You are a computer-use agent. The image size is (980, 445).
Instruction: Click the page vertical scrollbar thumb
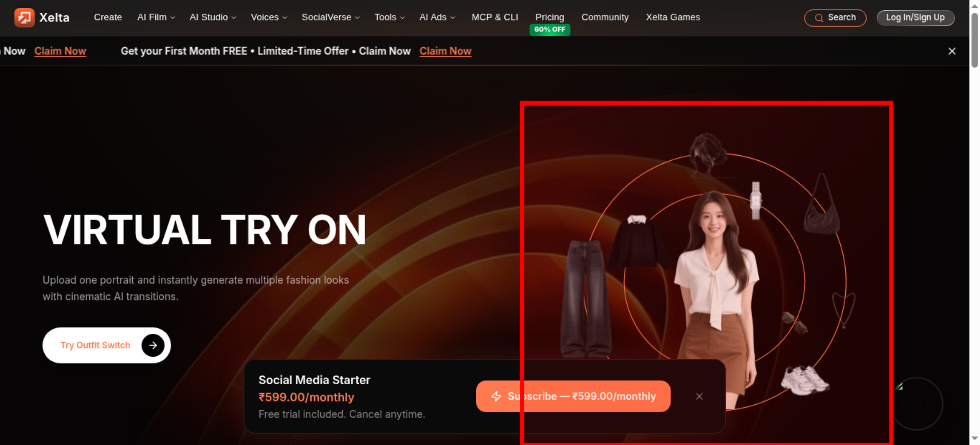(975, 39)
